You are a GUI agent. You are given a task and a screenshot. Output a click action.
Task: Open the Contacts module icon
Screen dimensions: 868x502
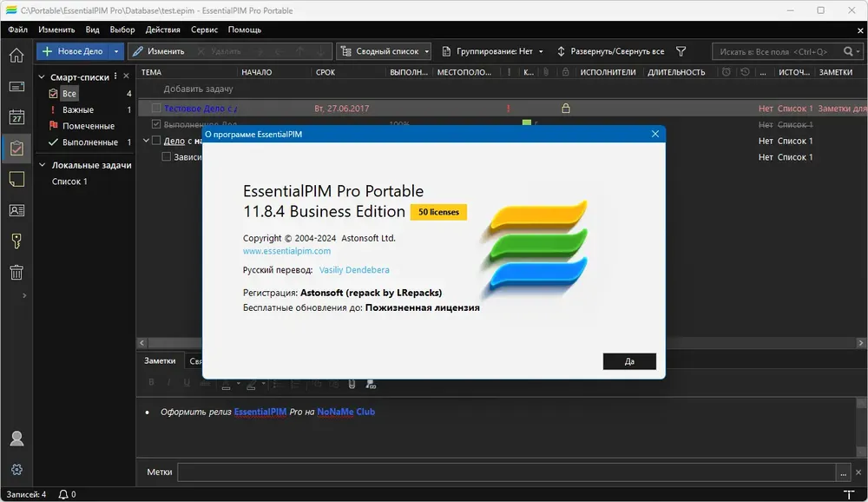click(16, 210)
